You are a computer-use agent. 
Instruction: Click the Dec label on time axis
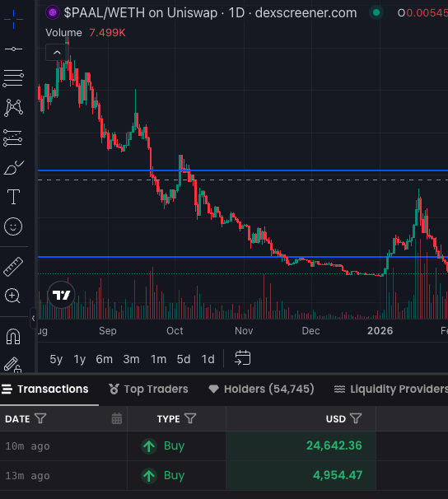[x=310, y=331]
